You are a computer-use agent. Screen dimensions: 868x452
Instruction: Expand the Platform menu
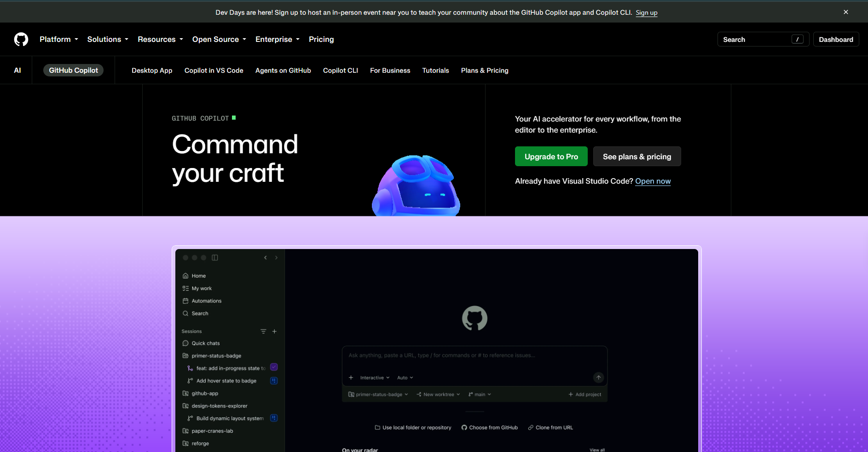[59, 40]
